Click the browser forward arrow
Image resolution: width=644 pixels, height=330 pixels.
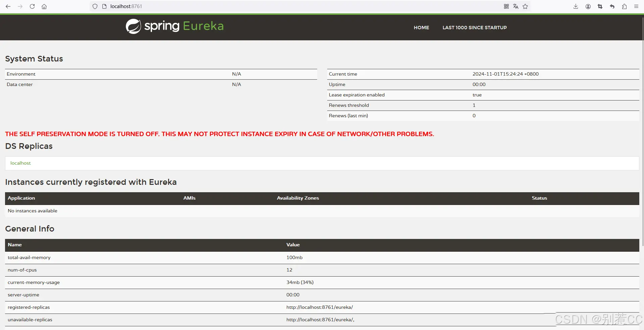(x=20, y=6)
